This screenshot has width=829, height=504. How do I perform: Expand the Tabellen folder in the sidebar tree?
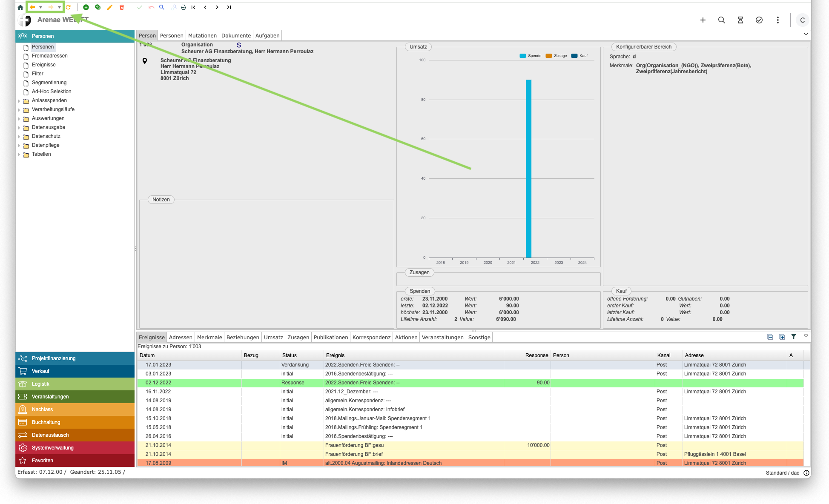[x=19, y=155]
